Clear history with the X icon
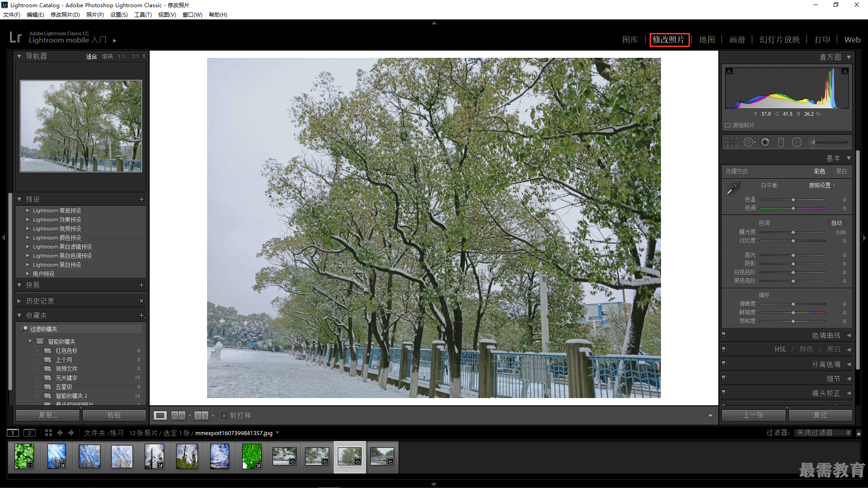This screenshot has height=488, width=868. 142,301
